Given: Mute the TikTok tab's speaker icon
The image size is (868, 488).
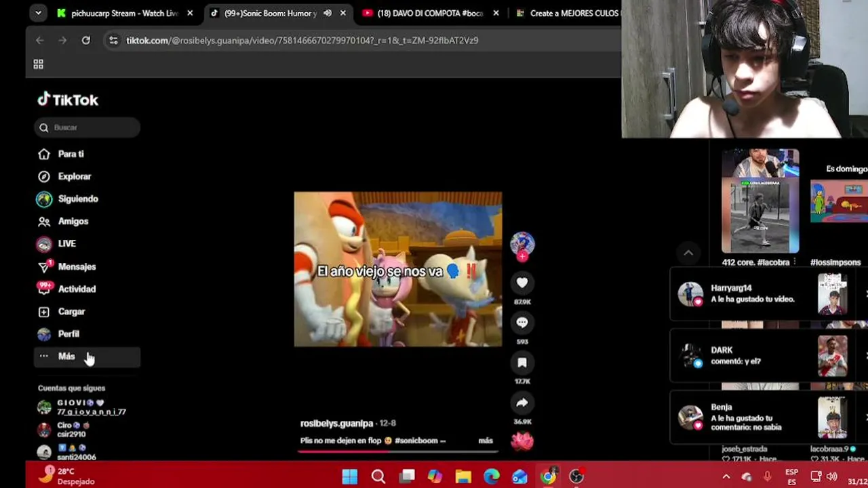Looking at the screenshot, I should click(x=328, y=13).
